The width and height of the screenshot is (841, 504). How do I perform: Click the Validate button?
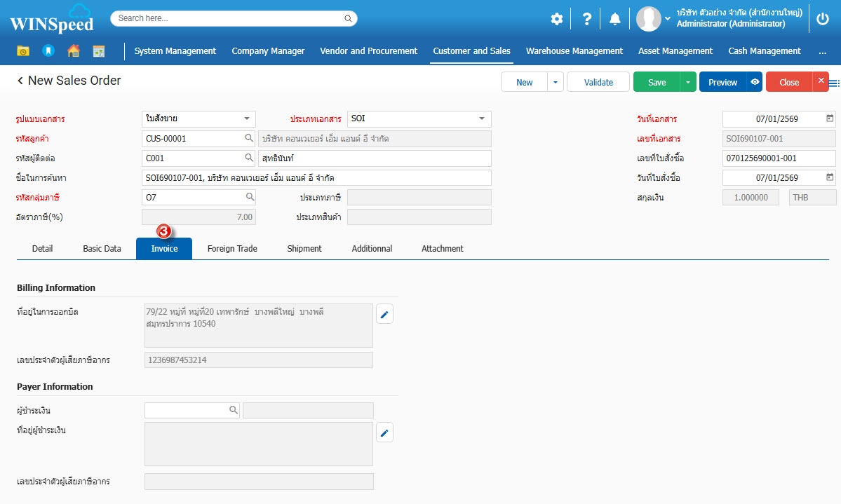click(x=598, y=82)
